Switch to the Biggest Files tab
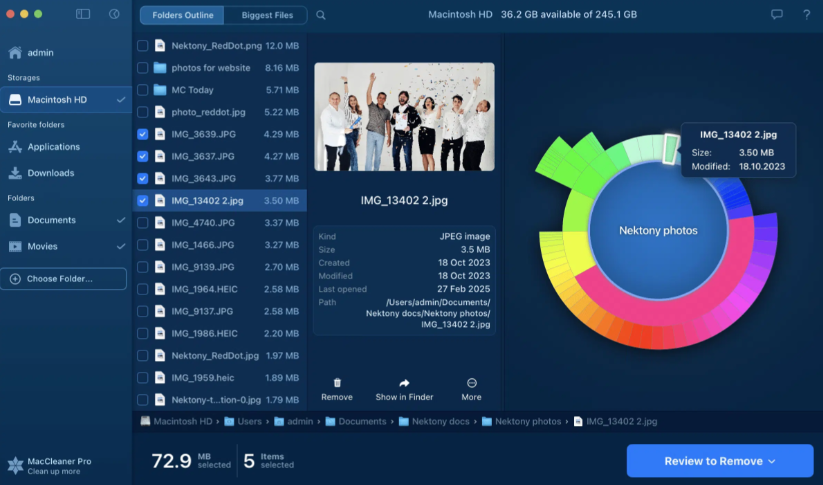This screenshot has height=485, width=823. [267, 15]
